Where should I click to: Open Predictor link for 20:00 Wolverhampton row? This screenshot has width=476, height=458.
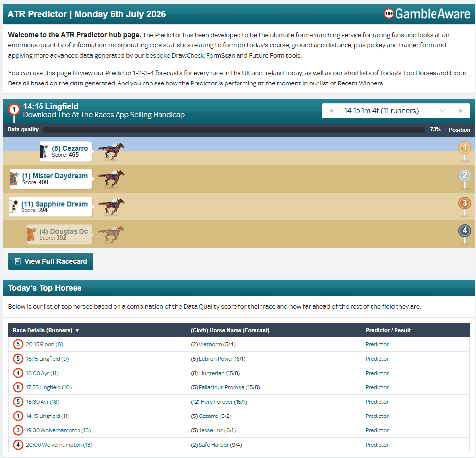pyautogui.click(x=377, y=445)
